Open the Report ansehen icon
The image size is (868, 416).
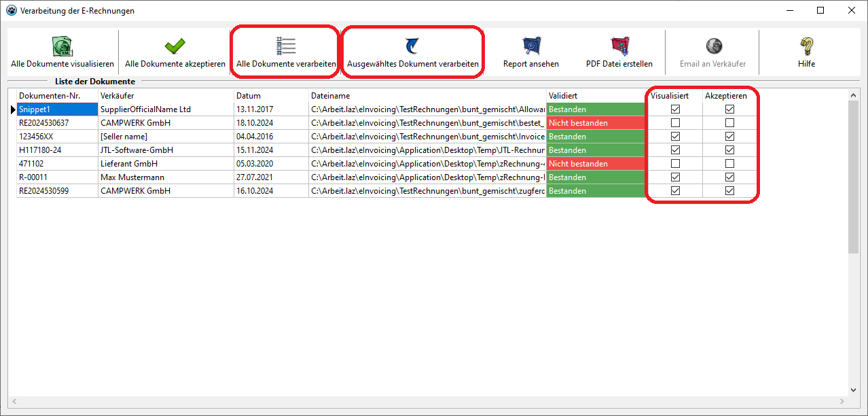[530, 46]
